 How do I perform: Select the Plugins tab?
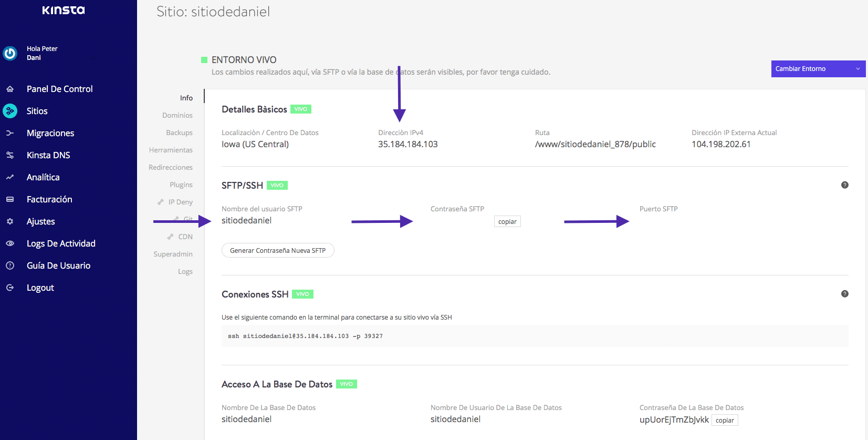pyautogui.click(x=181, y=185)
